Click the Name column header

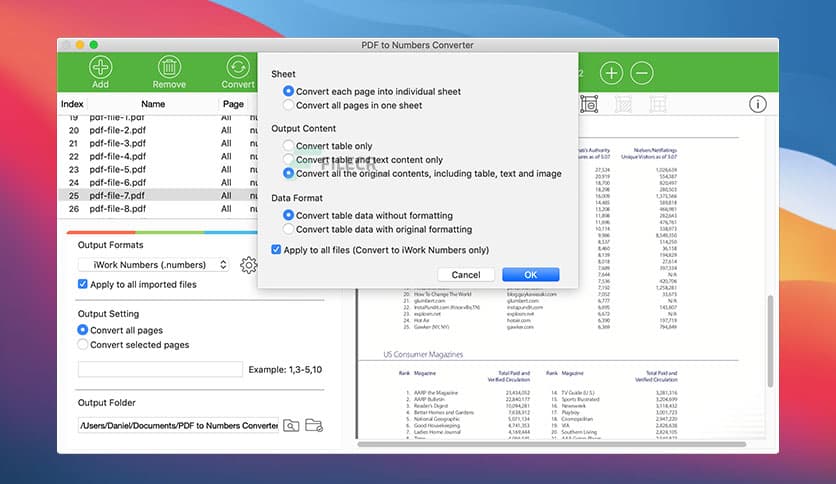coord(153,104)
